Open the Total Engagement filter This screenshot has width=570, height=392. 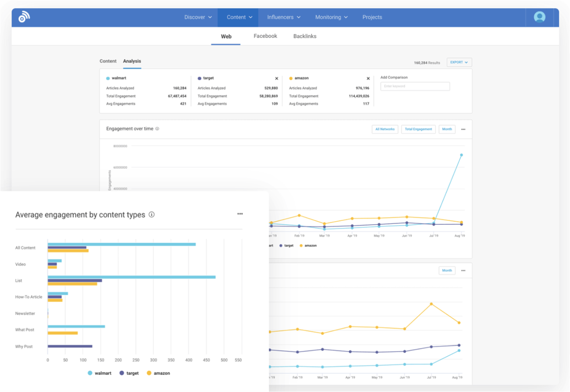point(418,129)
